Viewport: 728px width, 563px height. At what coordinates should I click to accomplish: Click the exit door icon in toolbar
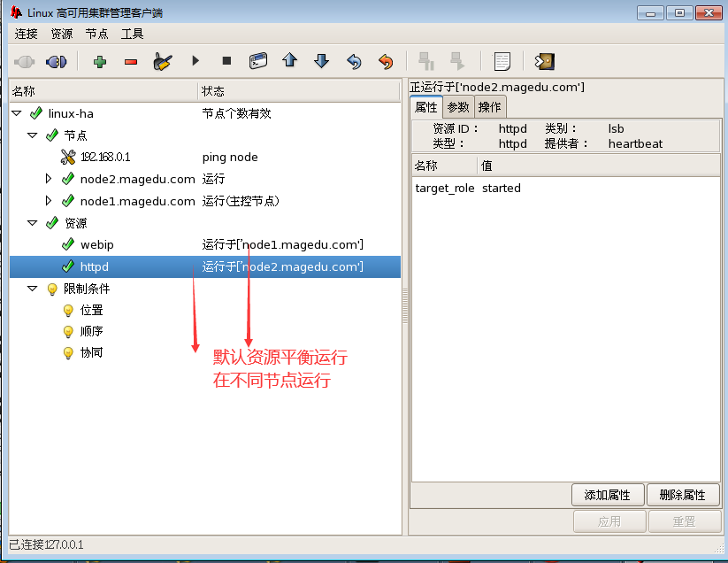click(x=544, y=61)
